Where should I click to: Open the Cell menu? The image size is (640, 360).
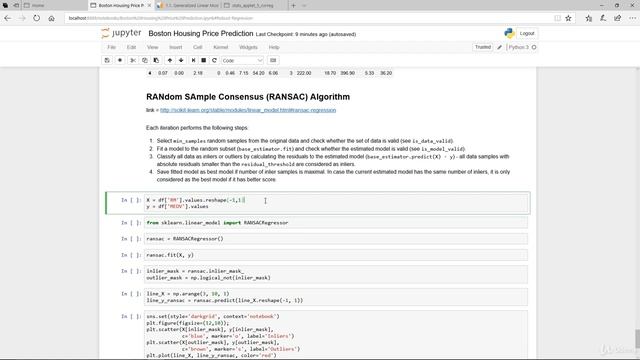point(198,47)
